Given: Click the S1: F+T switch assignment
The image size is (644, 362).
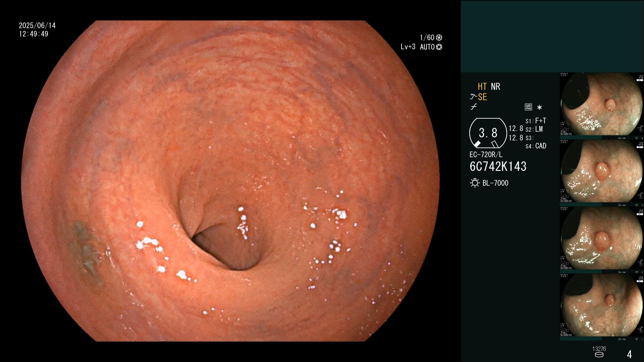Looking at the screenshot, I should pos(536,121).
